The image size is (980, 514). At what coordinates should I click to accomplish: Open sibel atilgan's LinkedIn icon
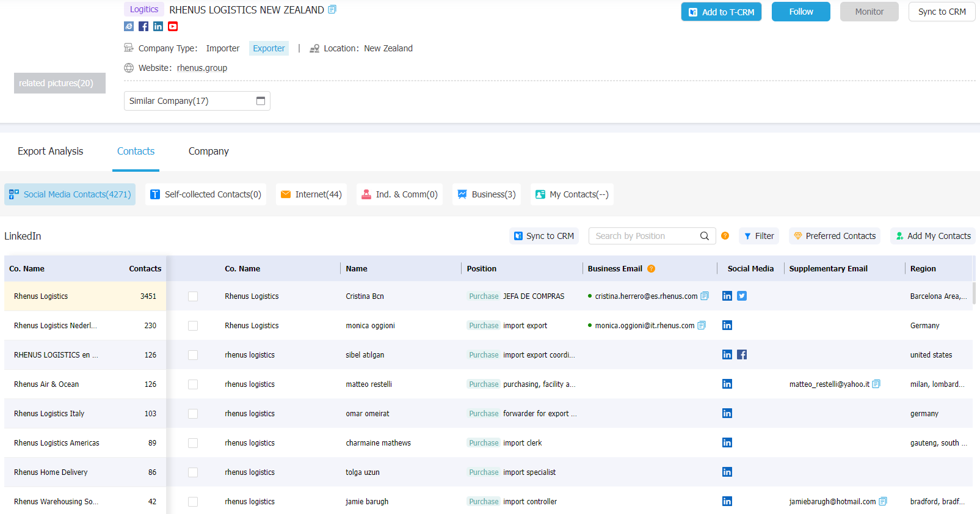click(x=727, y=354)
